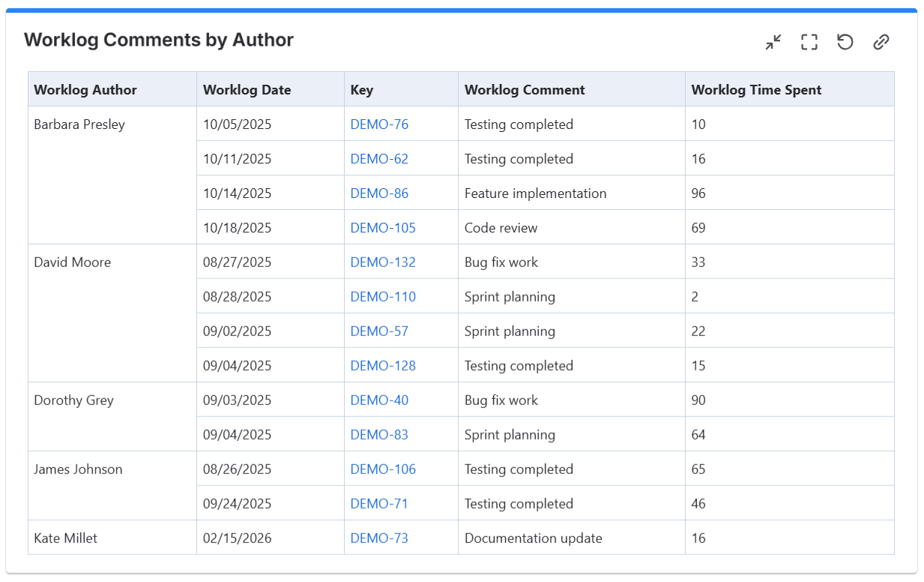Sort by the Worklog Author column

(x=85, y=89)
